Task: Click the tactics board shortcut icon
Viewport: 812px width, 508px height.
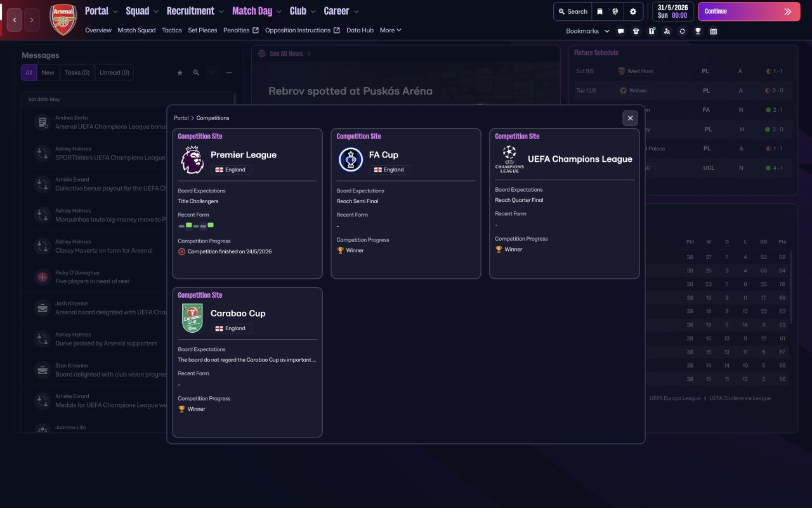Action: [652, 31]
